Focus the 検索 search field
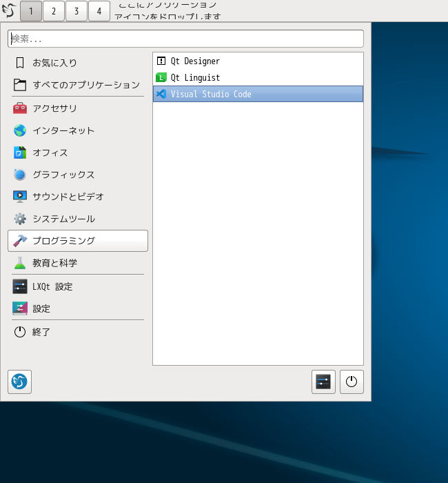 pos(185,39)
